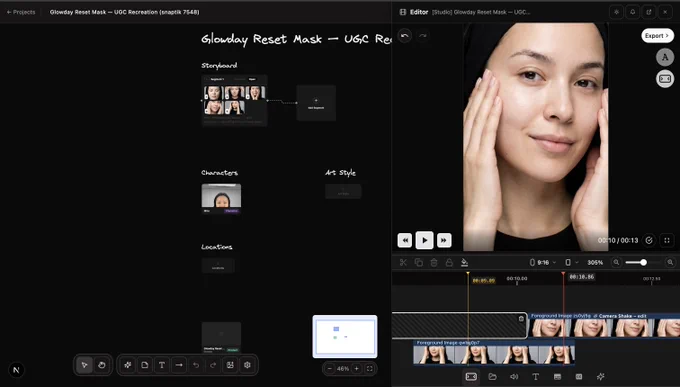
Task: Click the Export button
Action: 657,36
